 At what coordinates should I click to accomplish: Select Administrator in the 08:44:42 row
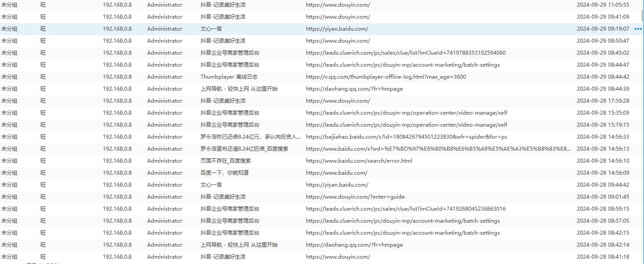165,77
